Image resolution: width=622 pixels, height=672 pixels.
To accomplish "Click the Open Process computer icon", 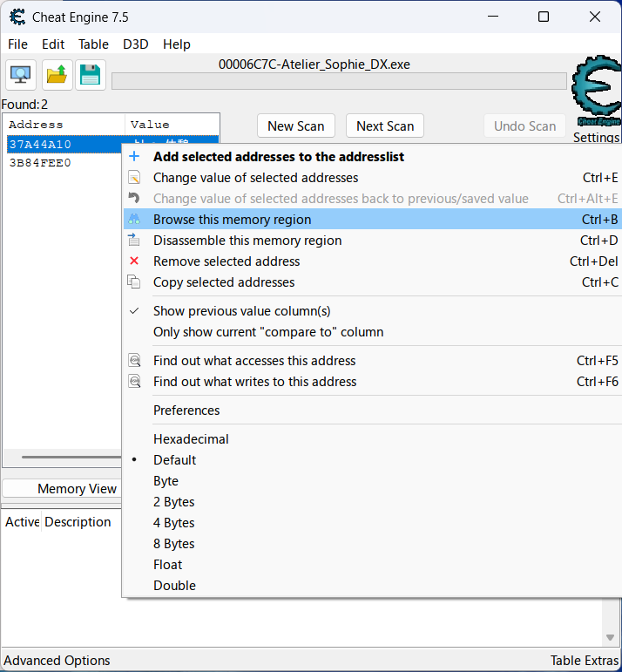I will pyautogui.click(x=20, y=75).
